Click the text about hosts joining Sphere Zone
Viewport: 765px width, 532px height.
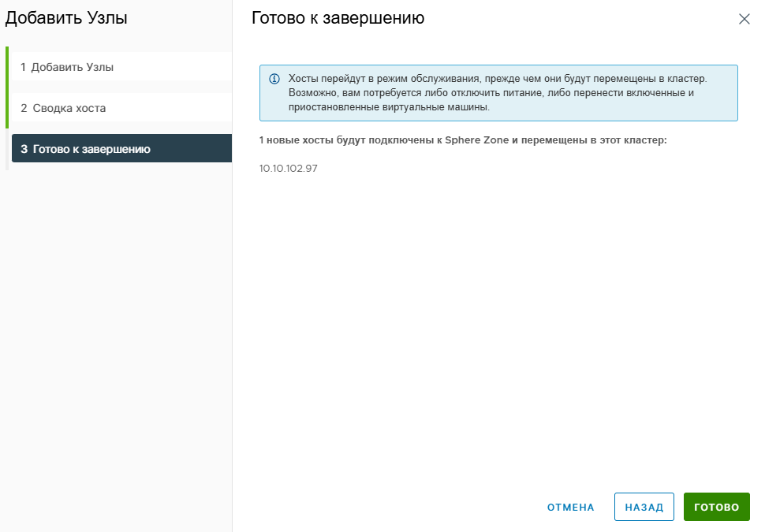[x=463, y=140]
